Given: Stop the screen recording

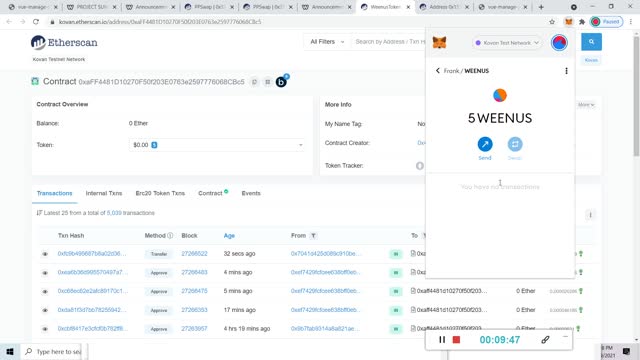Looking at the screenshot, I should coord(456,340).
